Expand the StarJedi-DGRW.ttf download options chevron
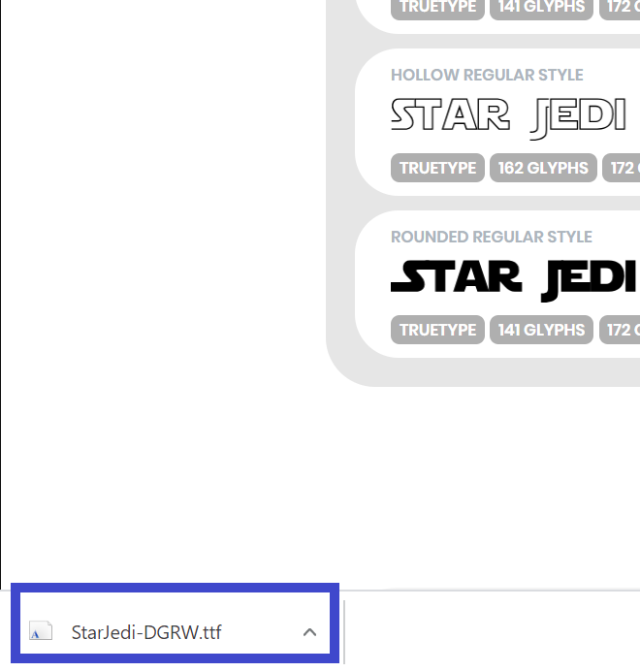The height and width of the screenshot is (672, 640). coord(309,632)
